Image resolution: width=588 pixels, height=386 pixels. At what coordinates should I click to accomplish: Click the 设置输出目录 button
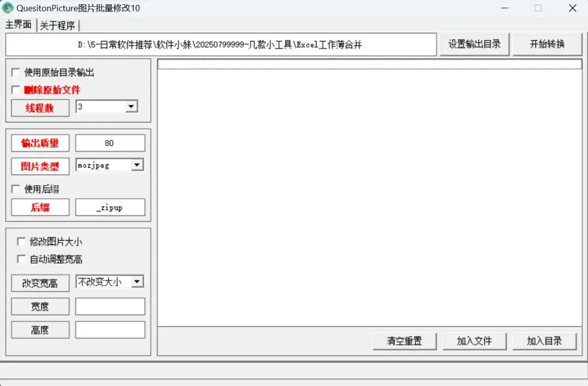pos(475,45)
